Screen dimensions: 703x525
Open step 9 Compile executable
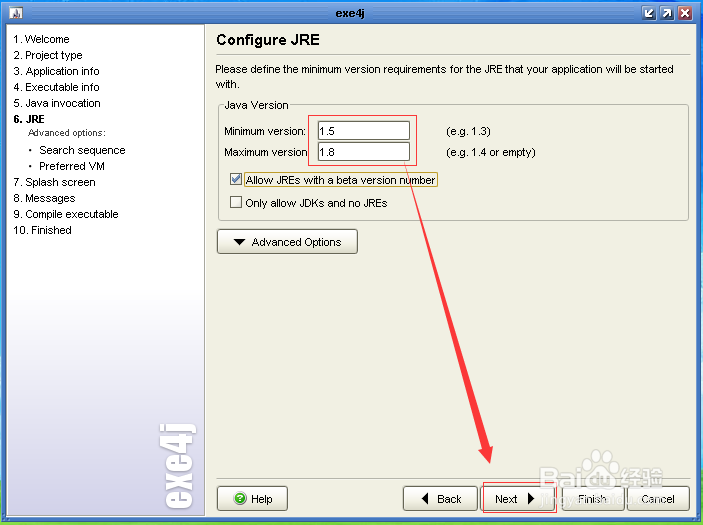pyautogui.click(x=66, y=214)
